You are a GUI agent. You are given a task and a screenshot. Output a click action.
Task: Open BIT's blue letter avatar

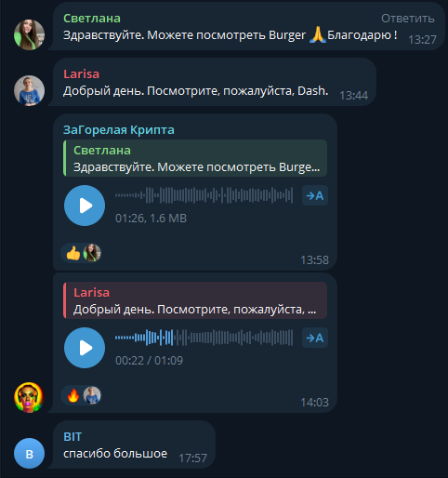coord(29,453)
